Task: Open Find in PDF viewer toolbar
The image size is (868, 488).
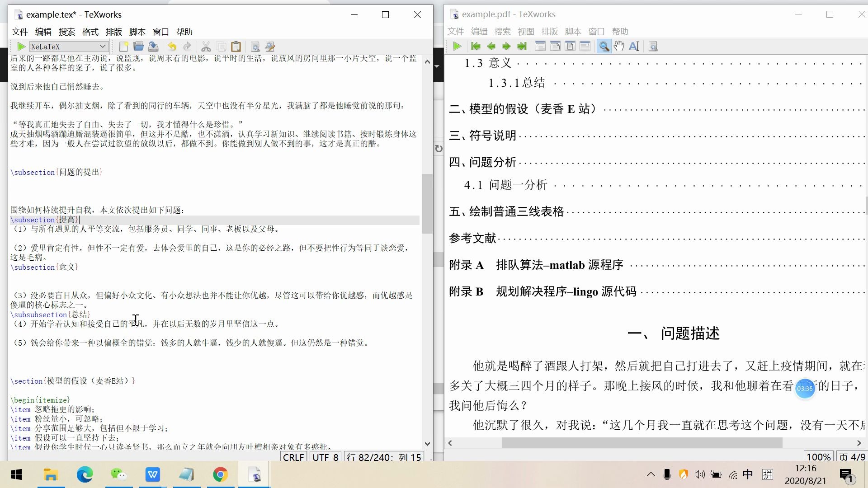Action: click(653, 46)
